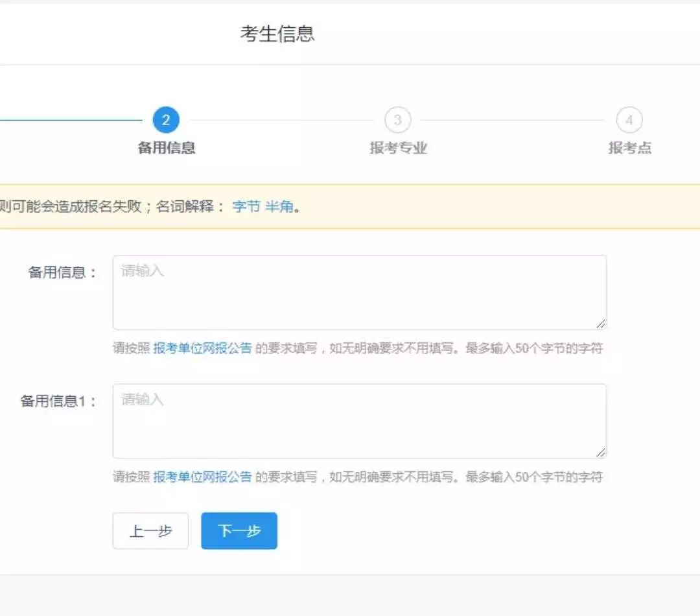Click resize handle of 备用信息1 text area
Viewport: 700px width, 616px height.
point(601,453)
